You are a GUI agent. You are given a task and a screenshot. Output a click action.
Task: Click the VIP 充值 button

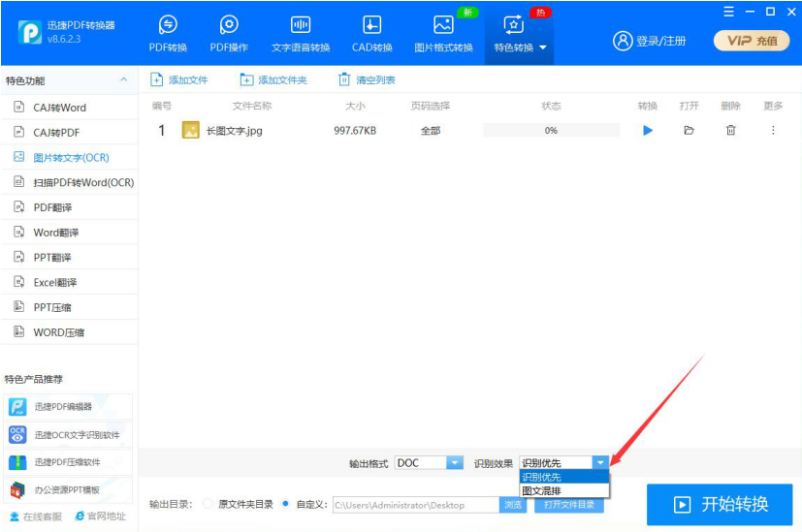tap(752, 41)
